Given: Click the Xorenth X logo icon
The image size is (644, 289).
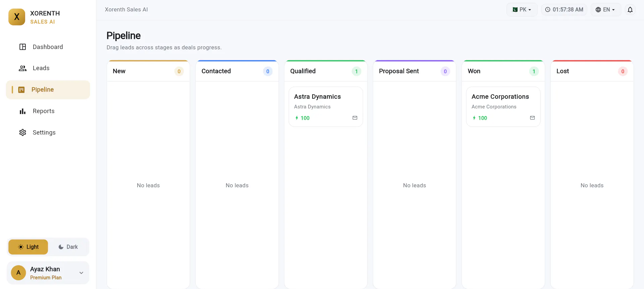Looking at the screenshot, I should pyautogui.click(x=17, y=17).
